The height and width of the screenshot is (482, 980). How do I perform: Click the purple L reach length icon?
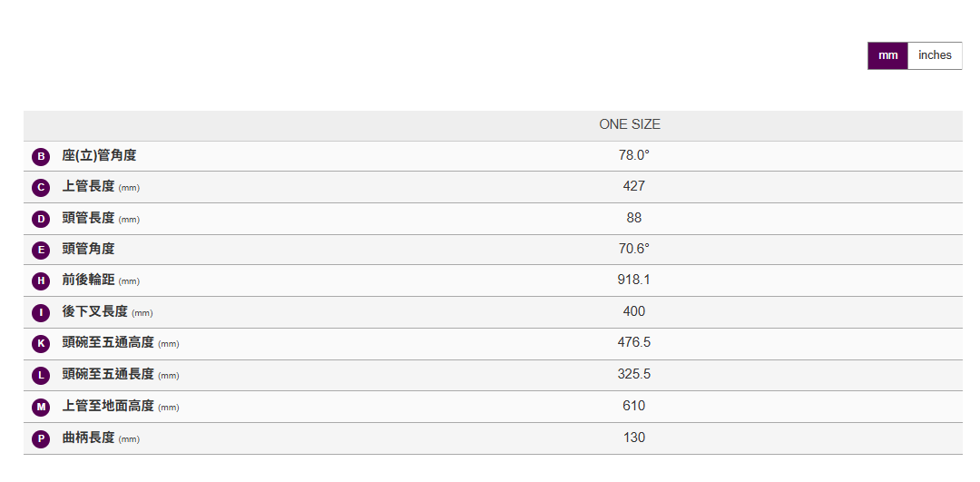(41, 375)
